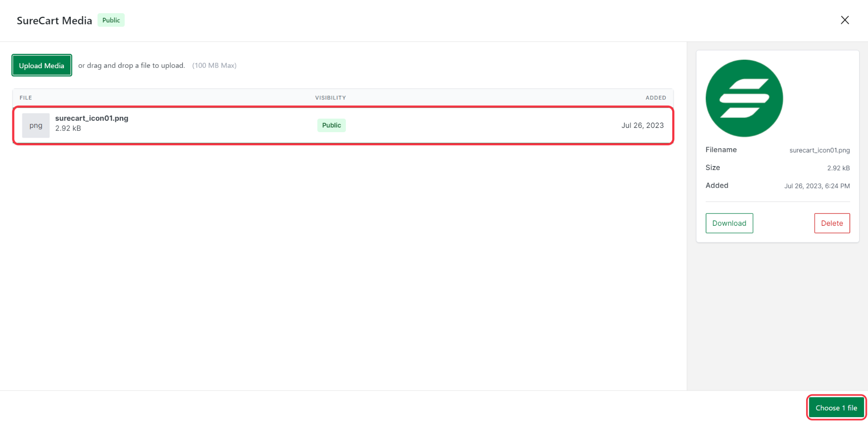Click the Upload Media button
868x427 pixels.
tap(42, 65)
